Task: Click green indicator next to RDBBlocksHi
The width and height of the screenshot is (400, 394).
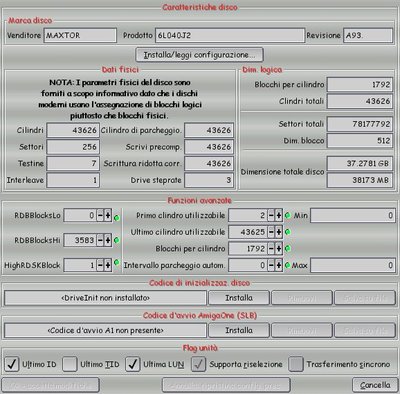Action: coord(117,240)
